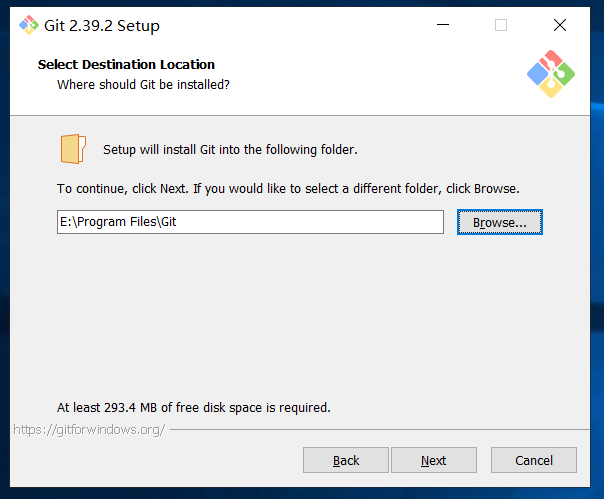
Task: Cancel the Git installation
Action: (x=534, y=460)
